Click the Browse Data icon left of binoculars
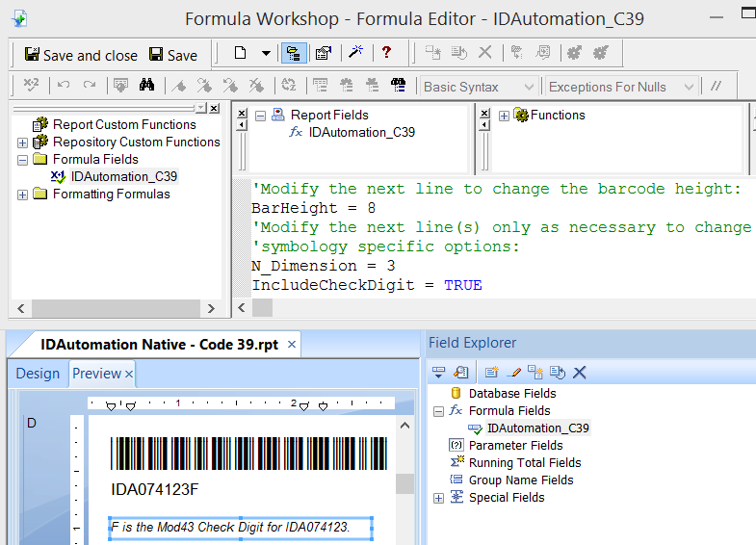 click(120, 86)
